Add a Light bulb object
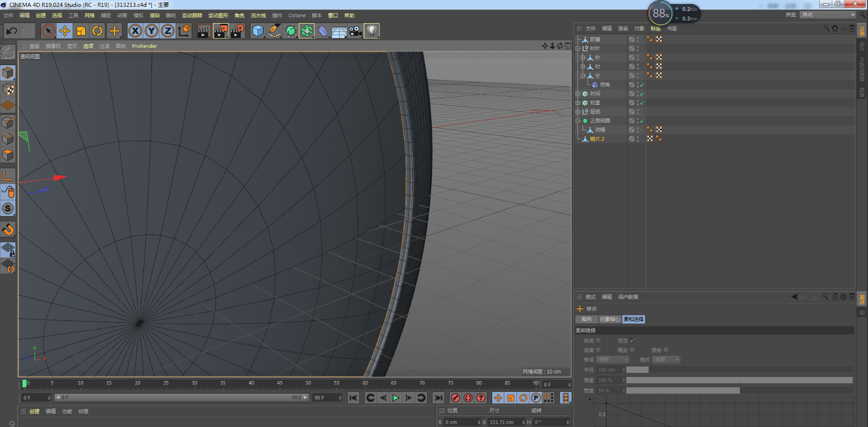 coord(372,31)
